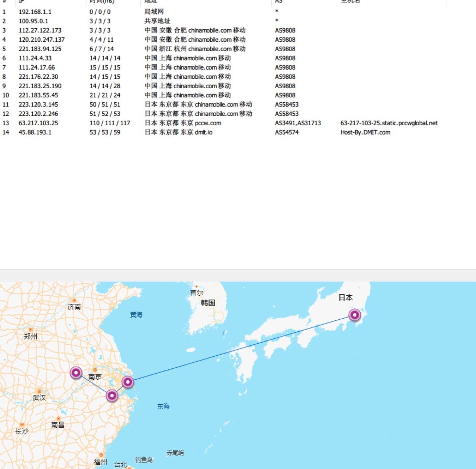Select IP cell 112.27.122.173
This screenshot has height=469, width=476.
pos(40,31)
